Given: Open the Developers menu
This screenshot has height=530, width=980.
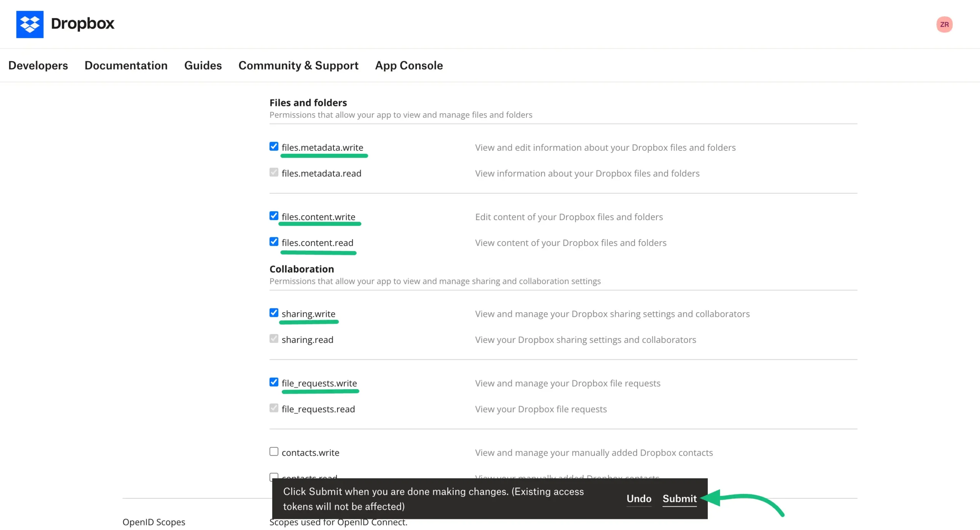Looking at the screenshot, I should pyautogui.click(x=38, y=65).
